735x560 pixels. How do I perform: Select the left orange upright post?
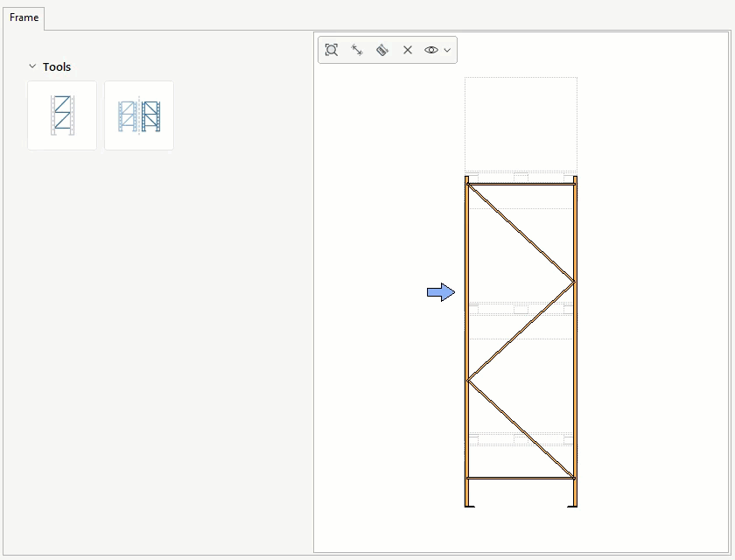(466, 341)
